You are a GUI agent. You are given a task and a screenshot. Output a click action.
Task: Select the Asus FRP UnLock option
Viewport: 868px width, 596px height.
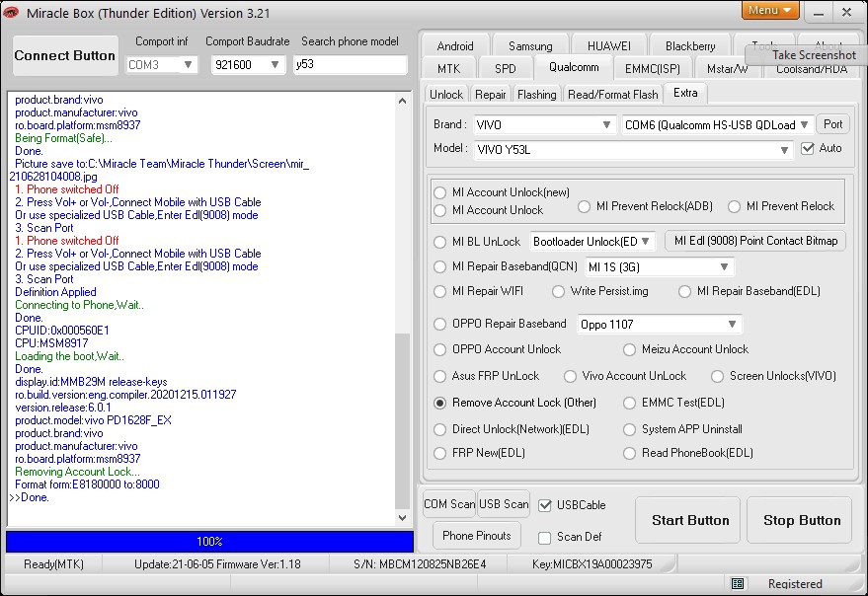pyautogui.click(x=440, y=376)
